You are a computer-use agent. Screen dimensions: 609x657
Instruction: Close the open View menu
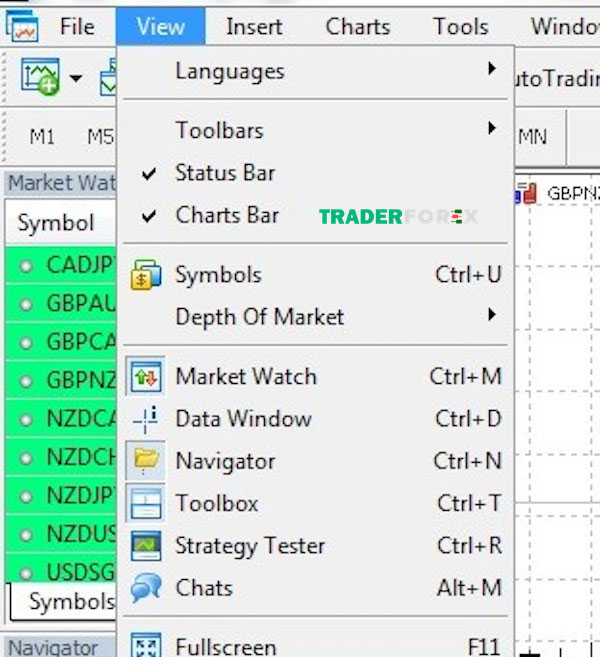tap(161, 26)
